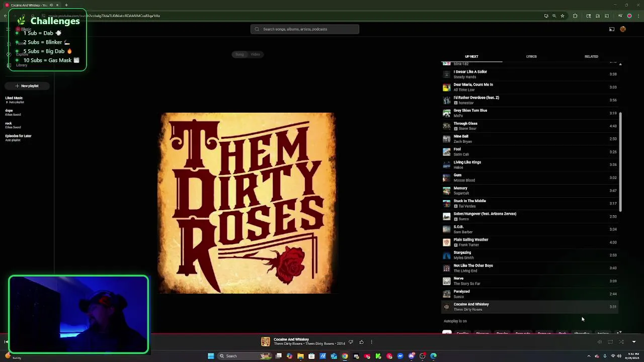Open Microsoft Edge from the taskbar
The image size is (644, 362).
[x=433, y=356]
